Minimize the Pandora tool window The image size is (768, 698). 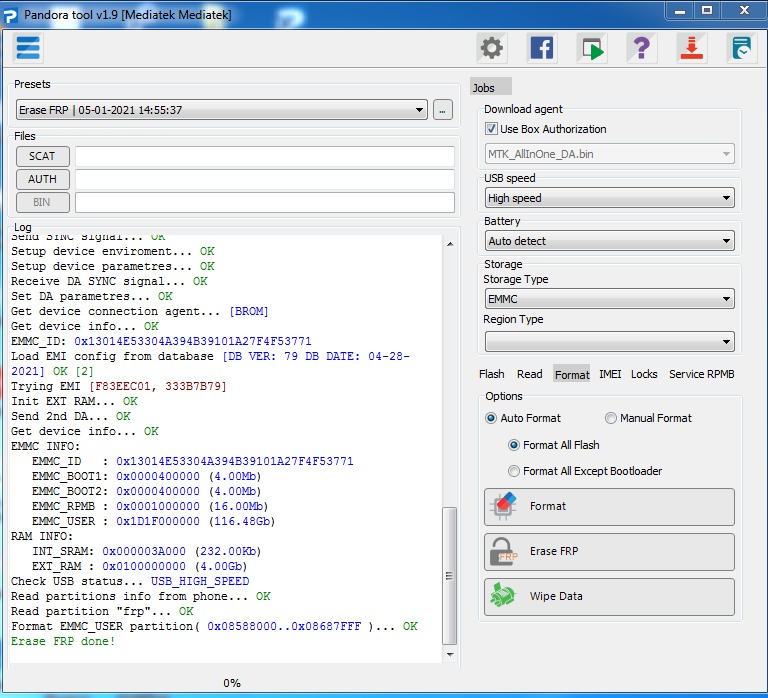click(x=680, y=11)
